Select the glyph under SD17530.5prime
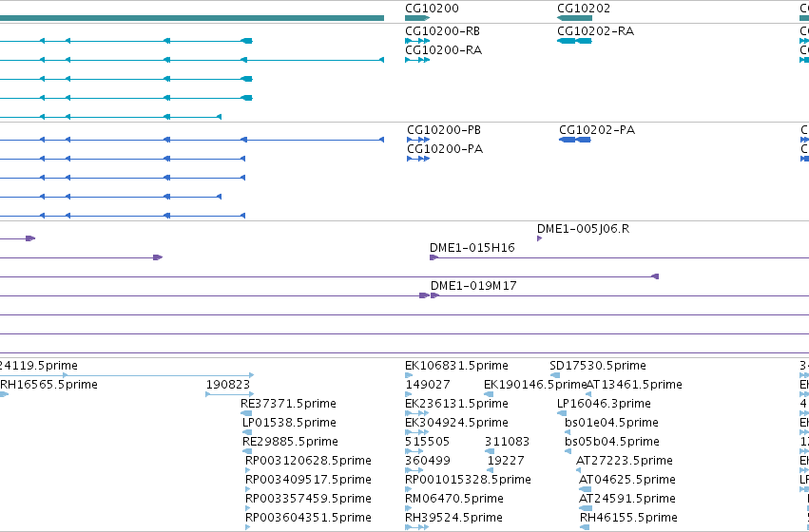The width and height of the screenshot is (809, 532). tap(554, 375)
